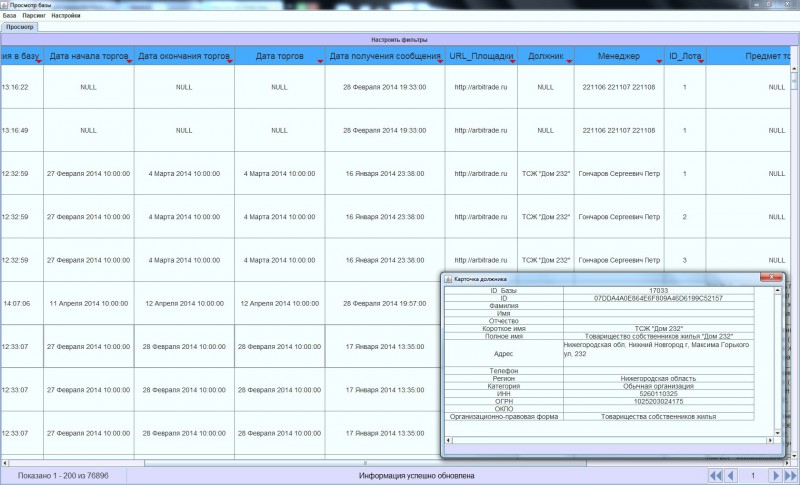
Task: Select the ИНН value 5260110325
Action: [x=658, y=394]
